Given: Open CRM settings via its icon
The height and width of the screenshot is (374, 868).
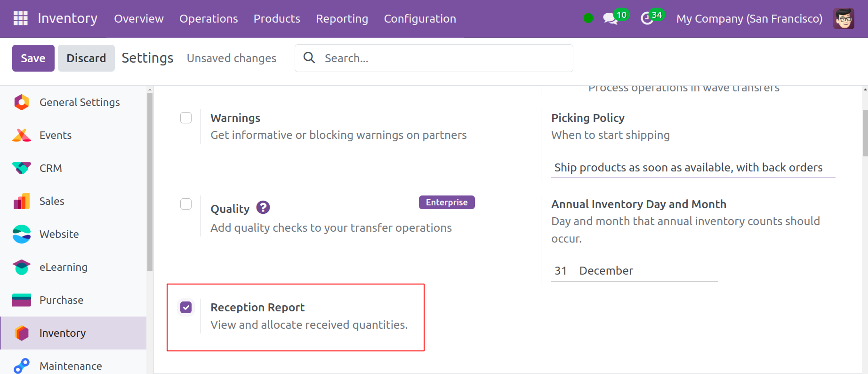Looking at the screenshot, I should tap(22, 168).
